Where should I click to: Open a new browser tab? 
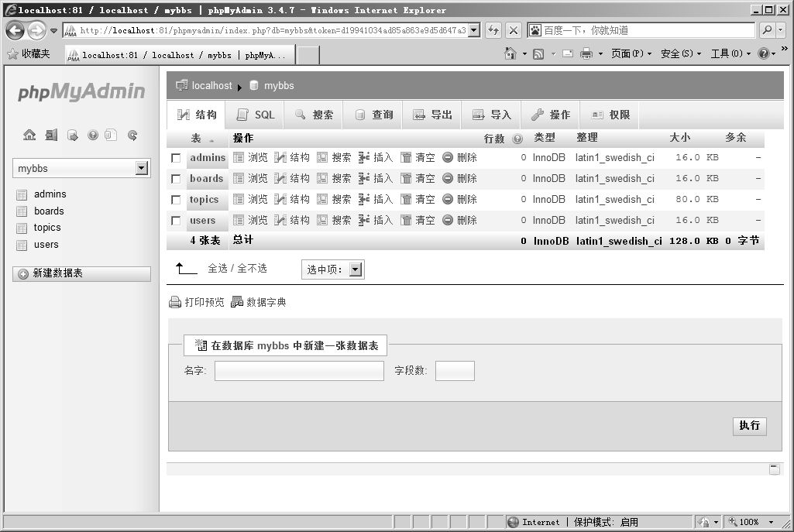[308, 55]
